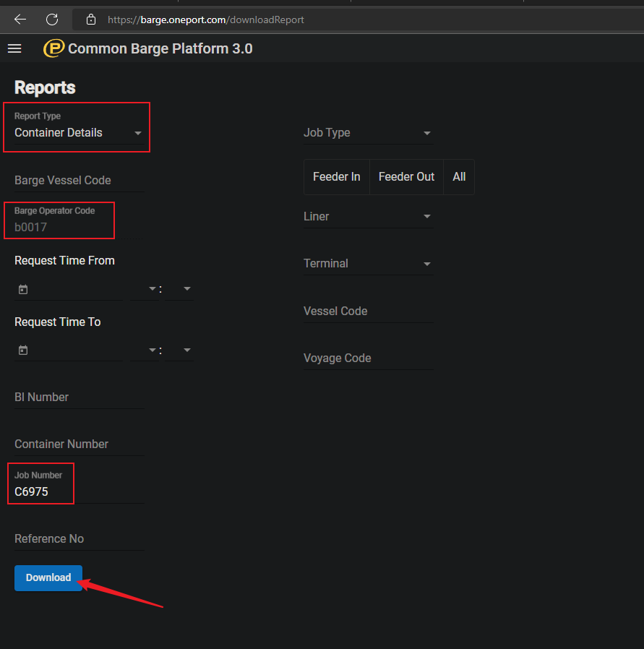Click the Request Time To date field
The width and height of the screenshot is (644, 649).
68,351
